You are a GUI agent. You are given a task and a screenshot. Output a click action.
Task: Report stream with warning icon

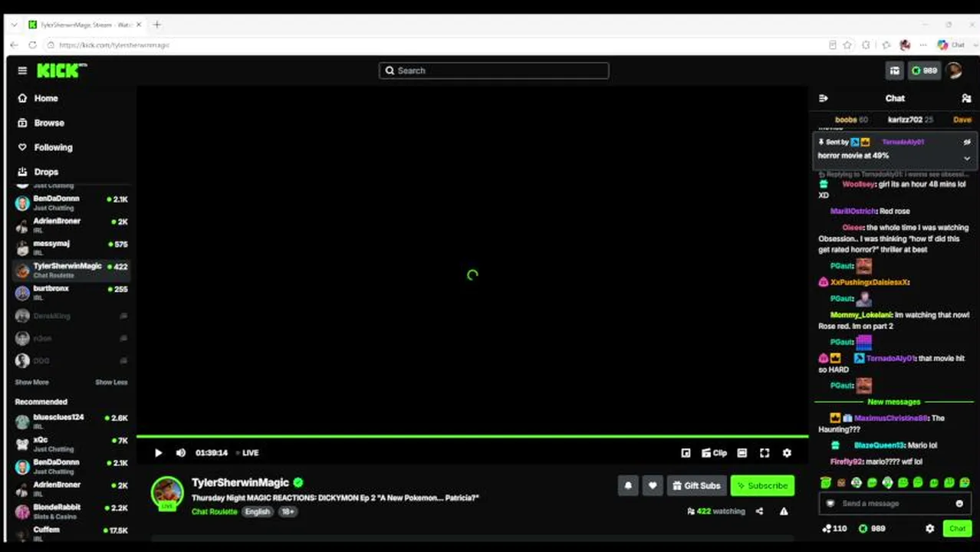784,511
